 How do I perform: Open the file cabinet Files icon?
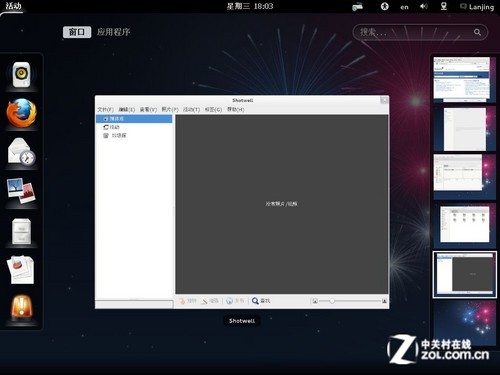(x=21, y=231)
